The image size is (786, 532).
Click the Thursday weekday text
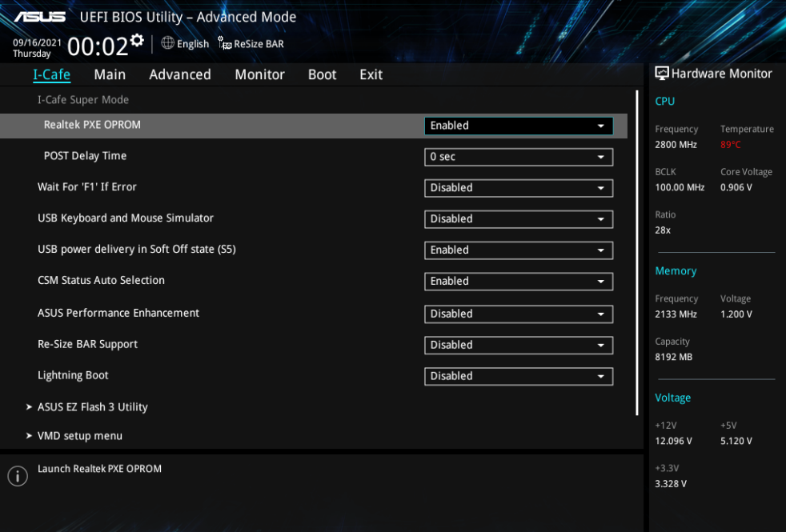(x=31, y=54)
